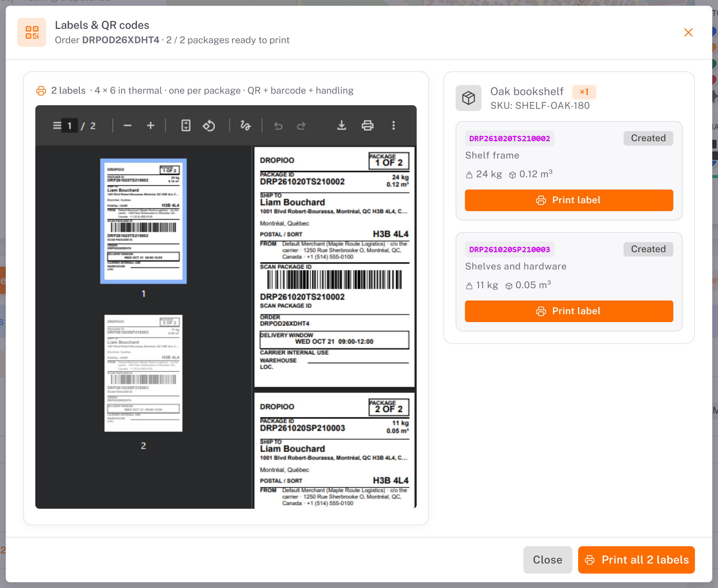Click the PDF page number field

70,126
